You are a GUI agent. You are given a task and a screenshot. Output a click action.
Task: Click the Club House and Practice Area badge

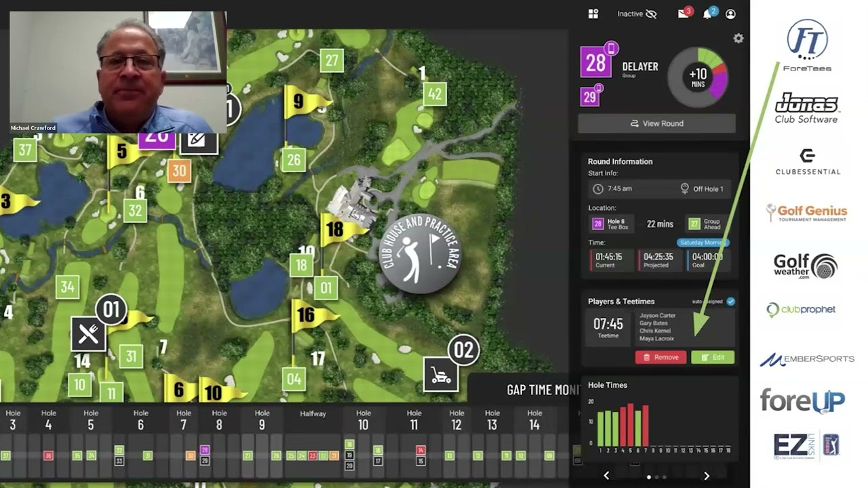(x=420, y=255)
